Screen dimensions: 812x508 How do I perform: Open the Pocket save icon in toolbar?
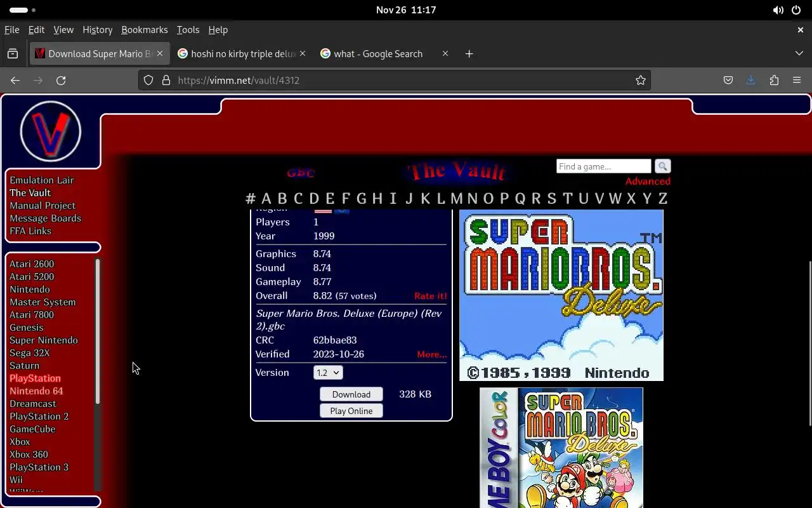[x=728, y=80]
